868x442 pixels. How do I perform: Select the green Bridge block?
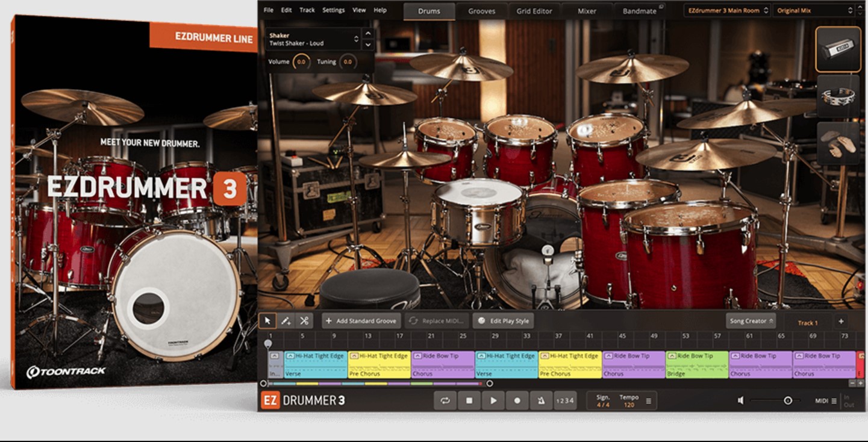point(697,365)
